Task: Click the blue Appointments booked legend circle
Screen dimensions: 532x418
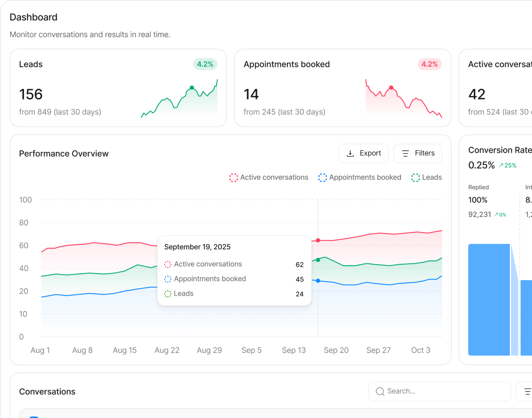Action: tap(322, 178)
